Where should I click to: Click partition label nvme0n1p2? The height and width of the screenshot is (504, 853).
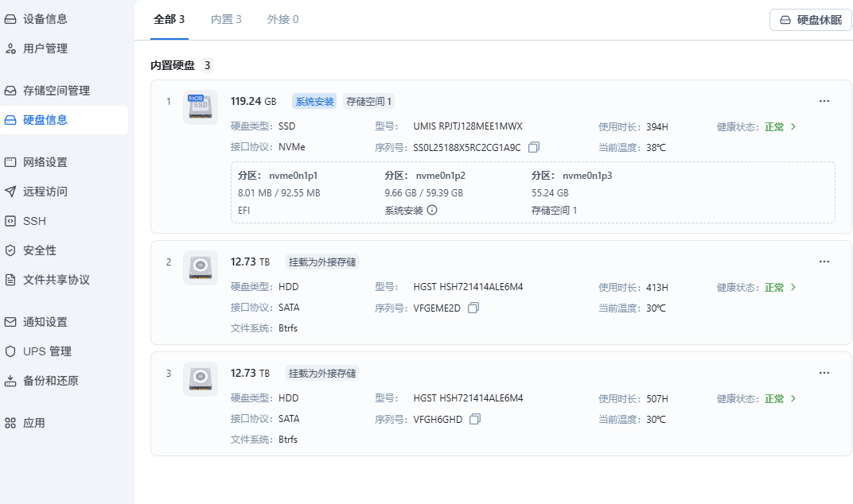[x=441, y=176]
